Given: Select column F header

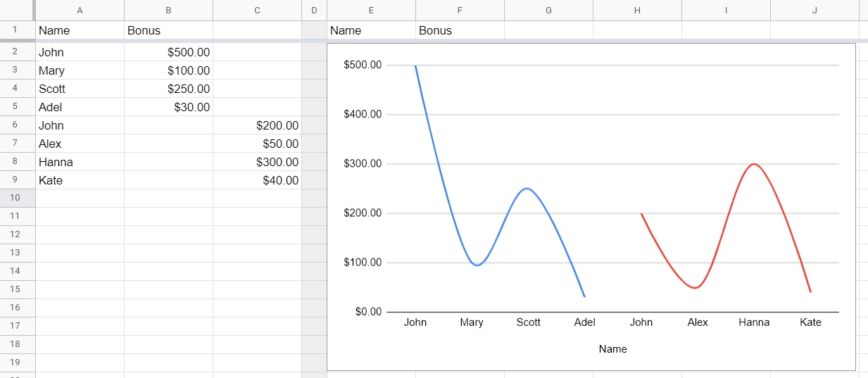Looking at the screenshot, I should [x=460, y=10].
